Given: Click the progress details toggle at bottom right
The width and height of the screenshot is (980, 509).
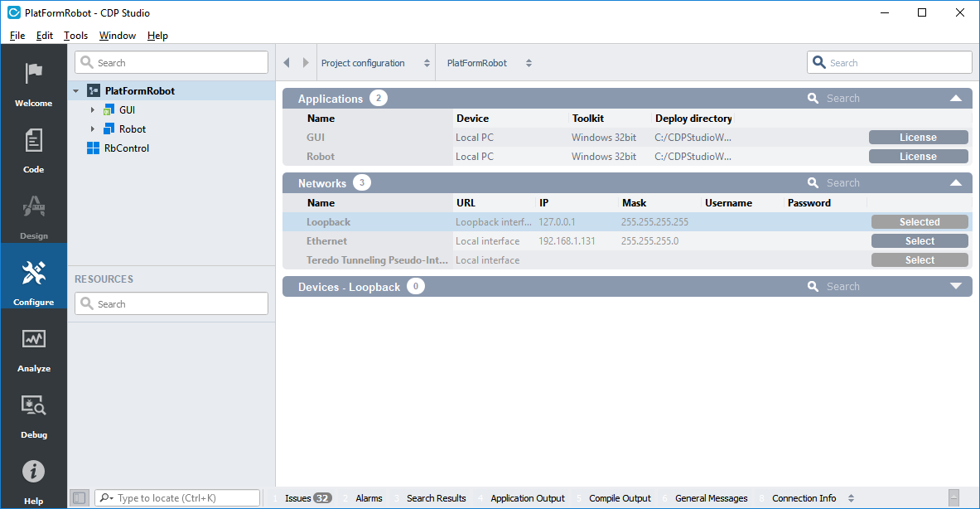Looking at the screenshot, I should 953,497.
